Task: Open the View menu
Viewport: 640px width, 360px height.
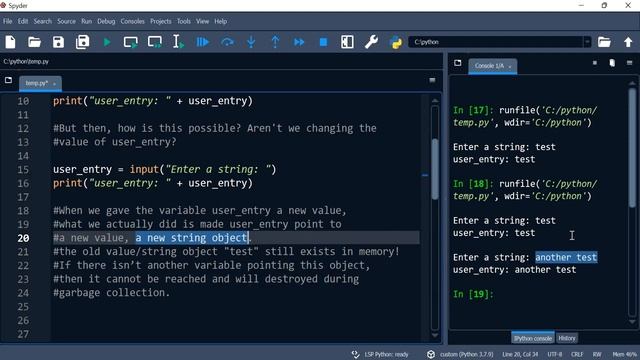Action: (x=202, y=21)
